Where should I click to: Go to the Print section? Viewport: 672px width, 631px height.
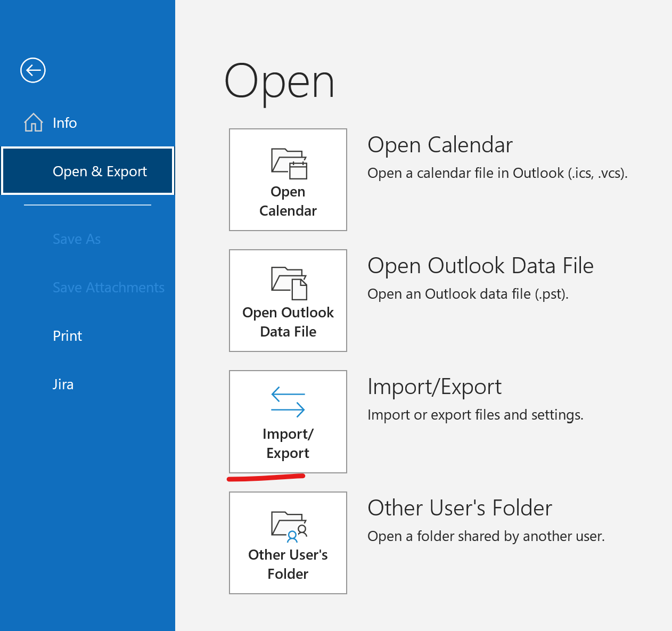67,336
